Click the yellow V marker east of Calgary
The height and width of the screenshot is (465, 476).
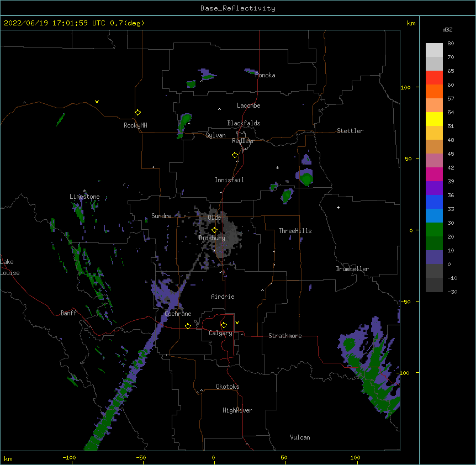click(237, 323)
